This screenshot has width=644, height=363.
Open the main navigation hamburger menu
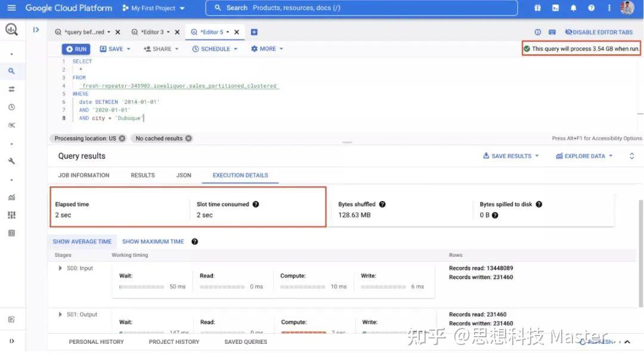pos(11,8)
